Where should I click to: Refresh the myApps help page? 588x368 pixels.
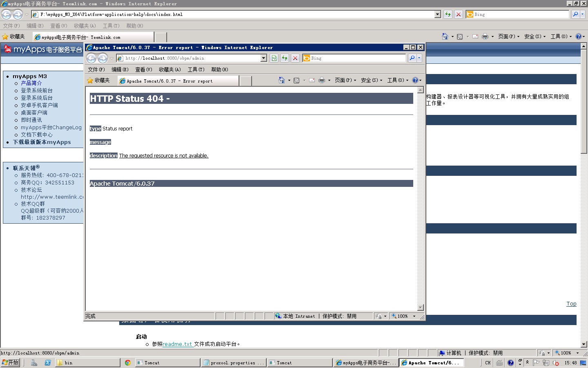448,14
